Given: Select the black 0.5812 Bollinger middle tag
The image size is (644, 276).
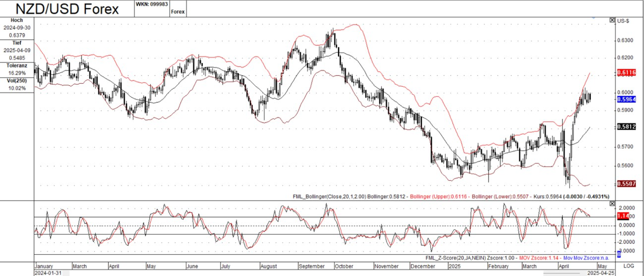Looking at the screenshot, I should (627, 126).
